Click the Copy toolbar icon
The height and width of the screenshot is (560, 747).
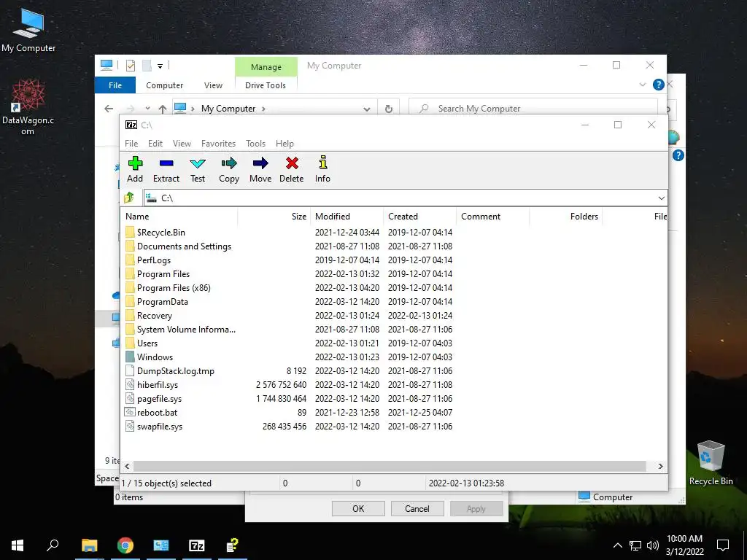(x=229, y=163)
